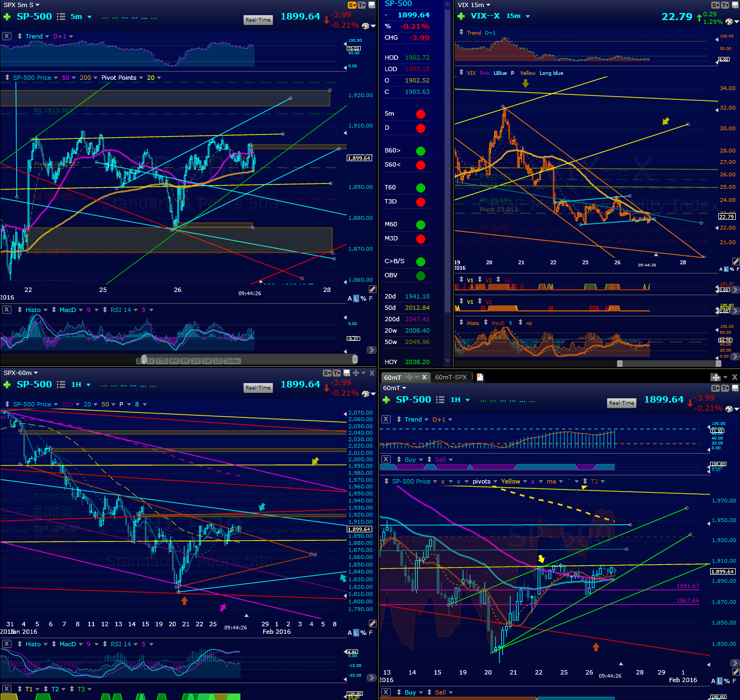Open the 5m timeframe dropdown in SPX 5m chart
740x700 pixels.
coord(90,17)
